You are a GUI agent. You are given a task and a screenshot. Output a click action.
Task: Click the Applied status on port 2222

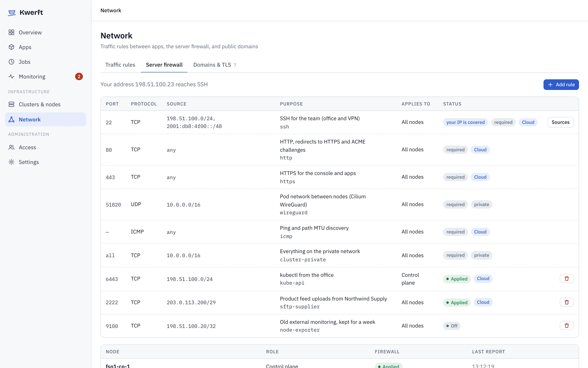tap(457, 302)
